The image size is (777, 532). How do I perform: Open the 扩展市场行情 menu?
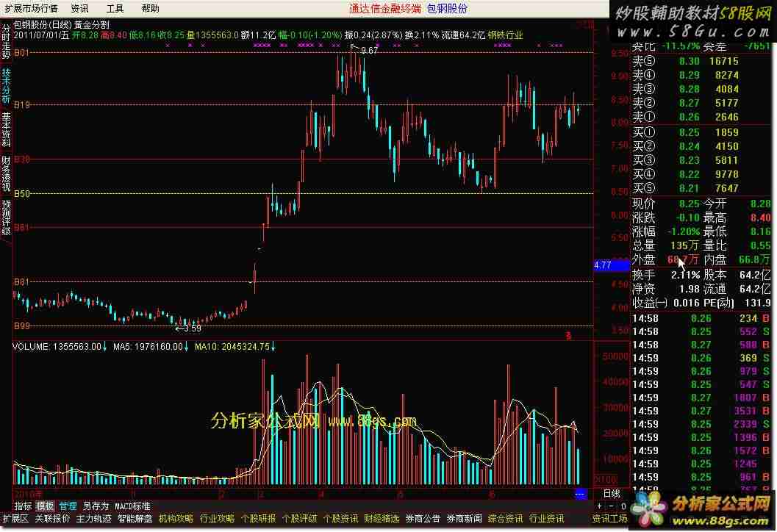point(31,8)
